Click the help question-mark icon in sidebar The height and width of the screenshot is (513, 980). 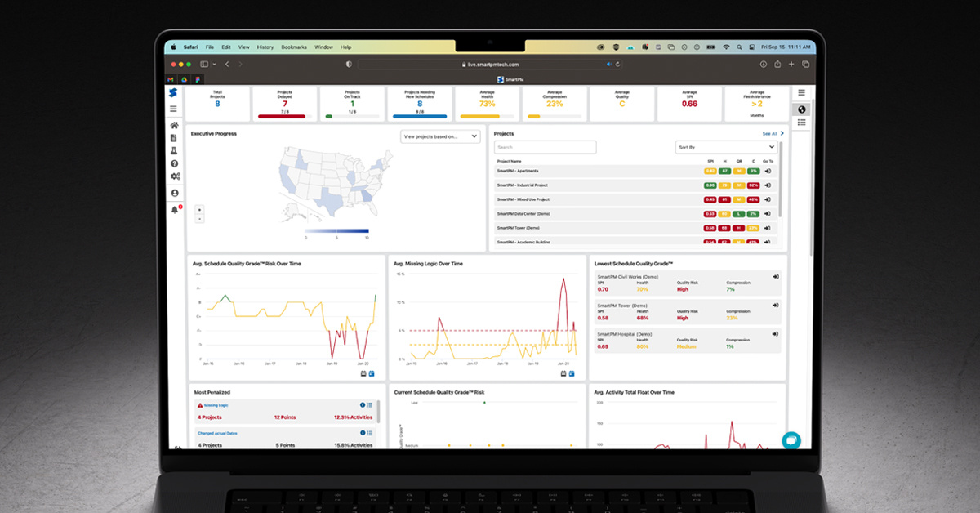tap(175, 163)
